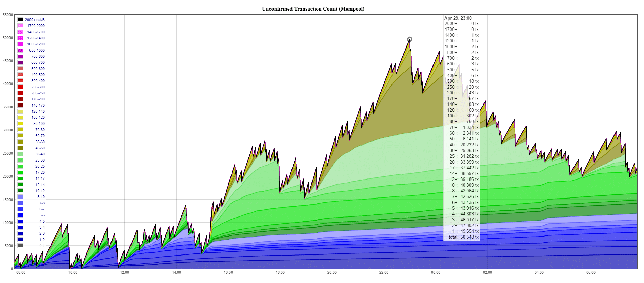Click the Apr 29, 23:00 tooltip header
Image resolution: width=644 pixels, height=283 pixels.
pyautogui.click(x=458, y=18)
